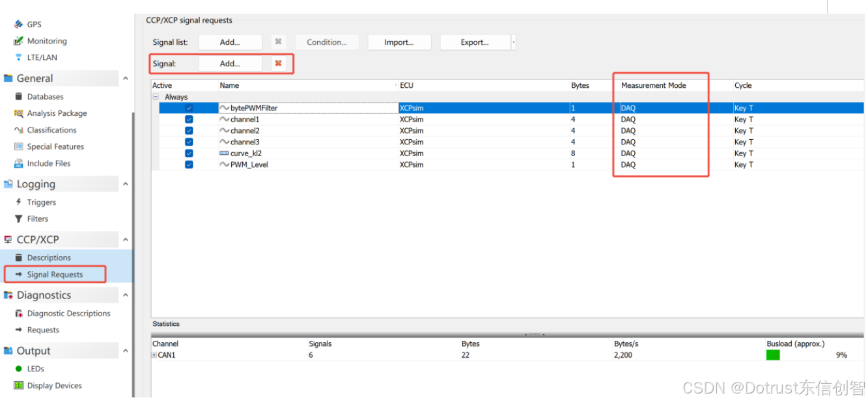This screenshot has height=402, width=868.
Task: Toggle the bytePWMFilter active checkbox
Action: [189, 108]
